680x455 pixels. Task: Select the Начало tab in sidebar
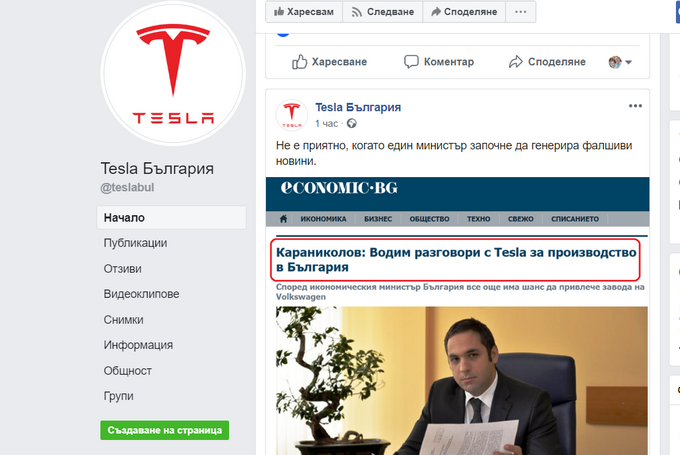pyautogui.click(x=124, y=217)
